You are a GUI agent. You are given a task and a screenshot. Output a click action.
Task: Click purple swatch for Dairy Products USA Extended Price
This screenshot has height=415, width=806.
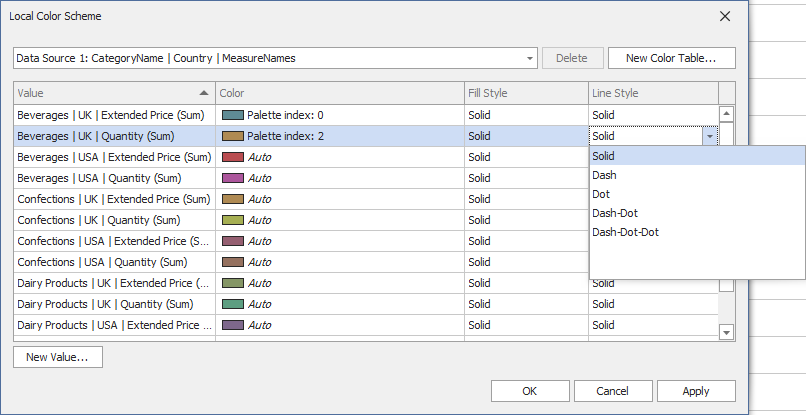pos(232,326)
